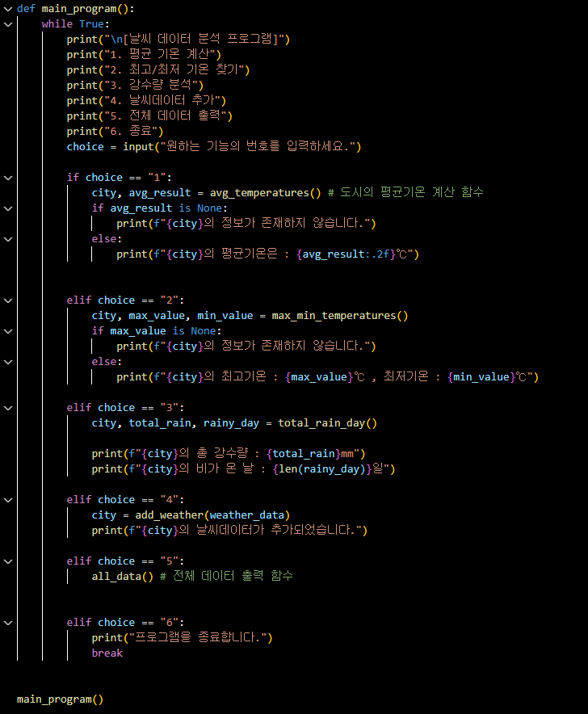Collapse the def main_program() fold chevron
The image size is (588, 714).
click(8, 9)
